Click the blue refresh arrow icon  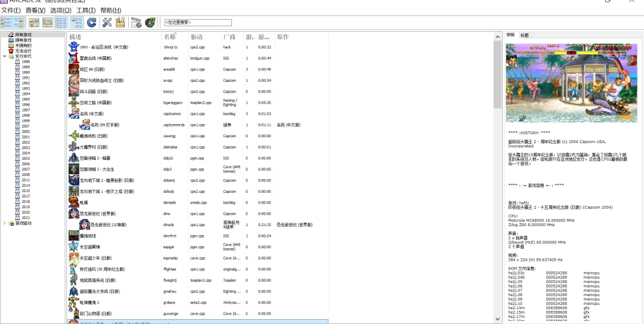tap(92, 23)
